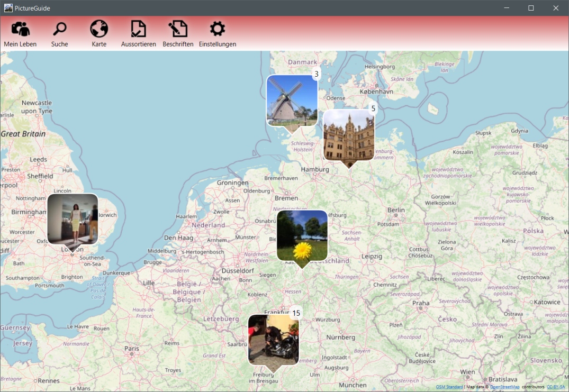Open Einstellungen gear settings

(x=218, y=34)
